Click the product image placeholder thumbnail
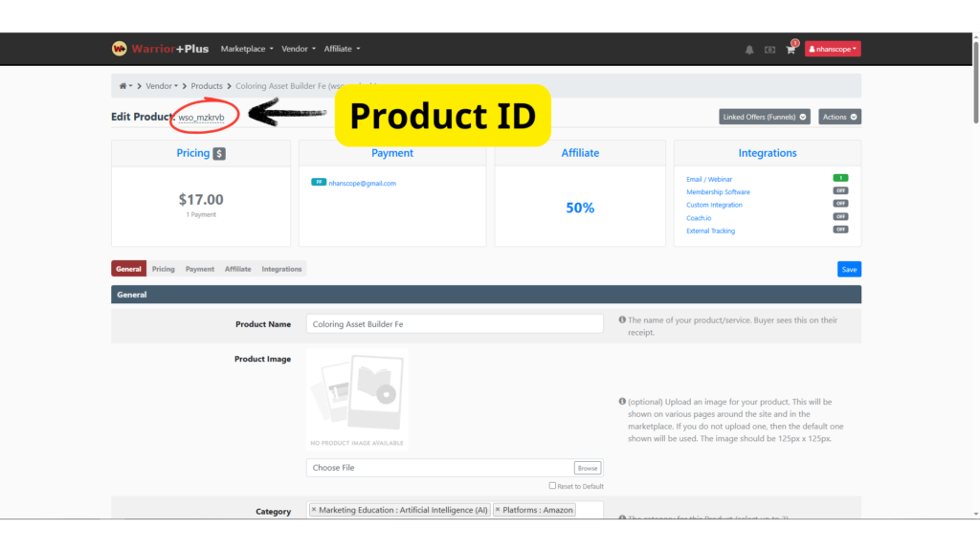Image resolution: width=980 pixels, height=551 pixels. point(357,397)
